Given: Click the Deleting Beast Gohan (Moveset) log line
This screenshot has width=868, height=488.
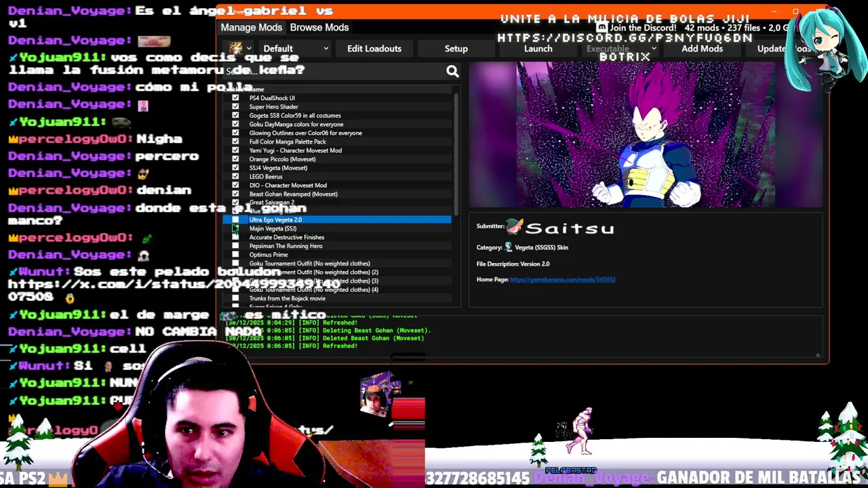Looking at the screenshot, I should click(328, 331).
